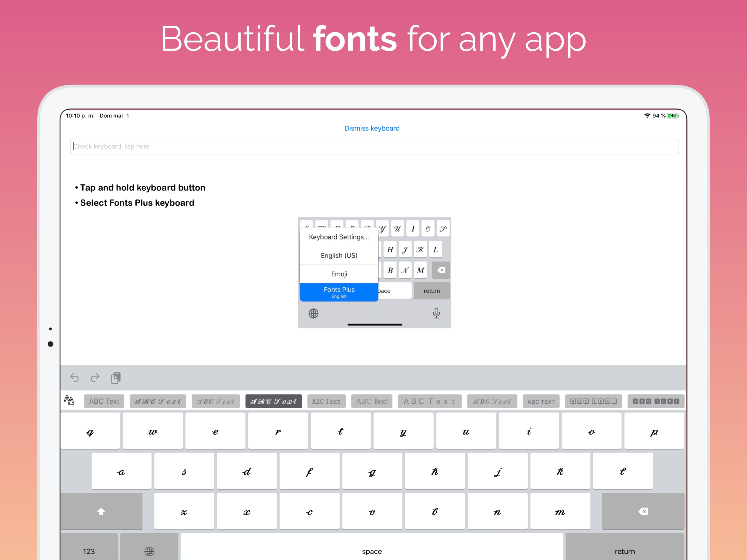The image size is (747, 560).
Task: Tap microphone icon in tutorial image
Action: pyautogui.click(x=436, y=313)
